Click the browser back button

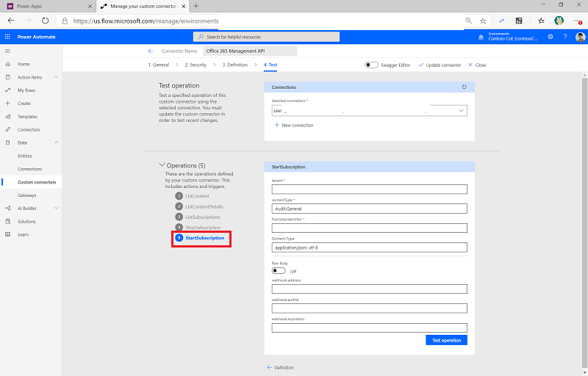coord(11,21)
